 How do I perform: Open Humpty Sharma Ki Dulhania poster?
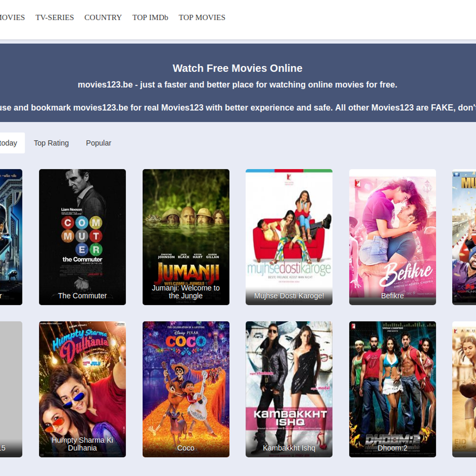tap(82, 389)
